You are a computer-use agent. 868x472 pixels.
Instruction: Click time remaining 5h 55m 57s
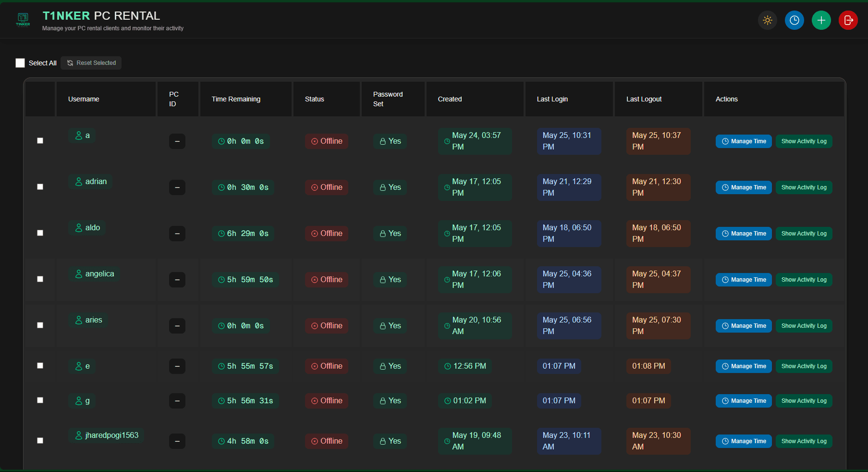[x=245, y=366]
